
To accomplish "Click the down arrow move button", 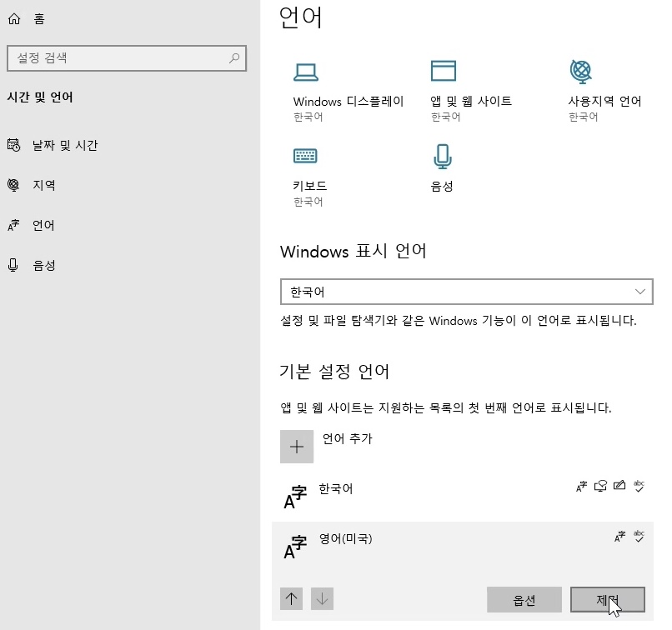I will tap(322, 598).
